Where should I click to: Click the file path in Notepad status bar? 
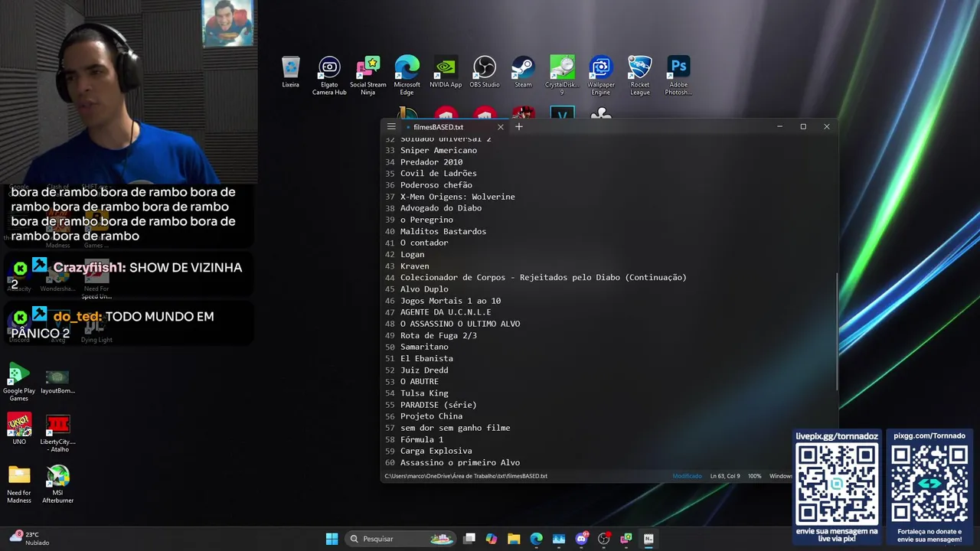coord(465,476)
